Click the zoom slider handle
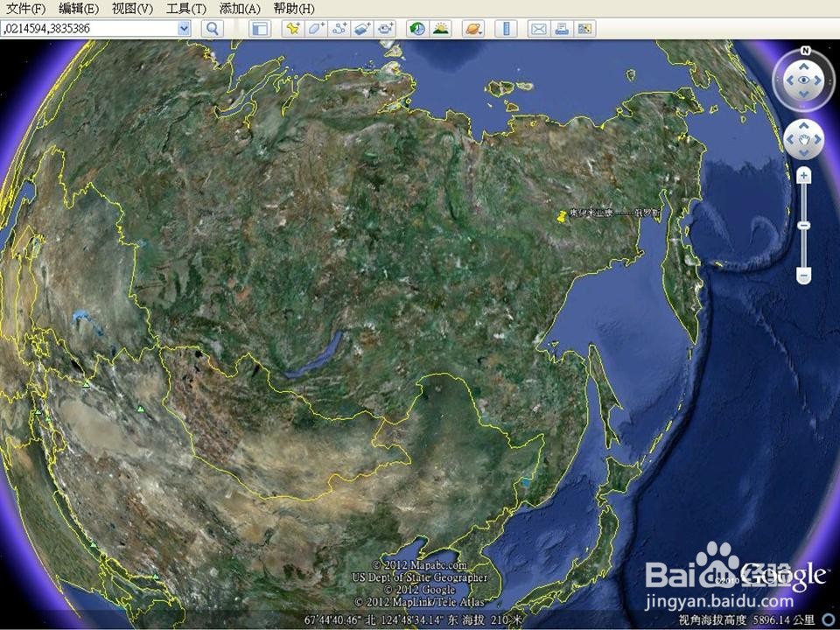 pyautogui.click(x=804, y=226)
